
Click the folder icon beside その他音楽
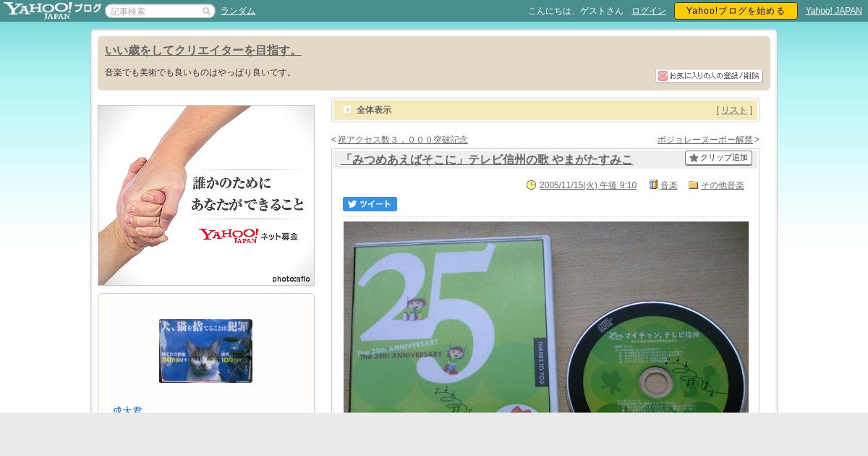click(x=693, y=185)
